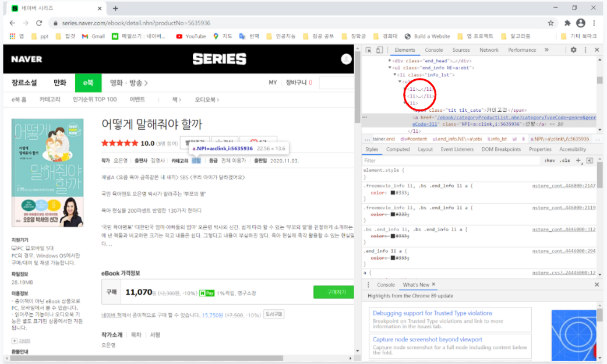The height and width of the screenshot is (364, 607).
Task: Open the Chrome profile avatar
Action: 581,23
